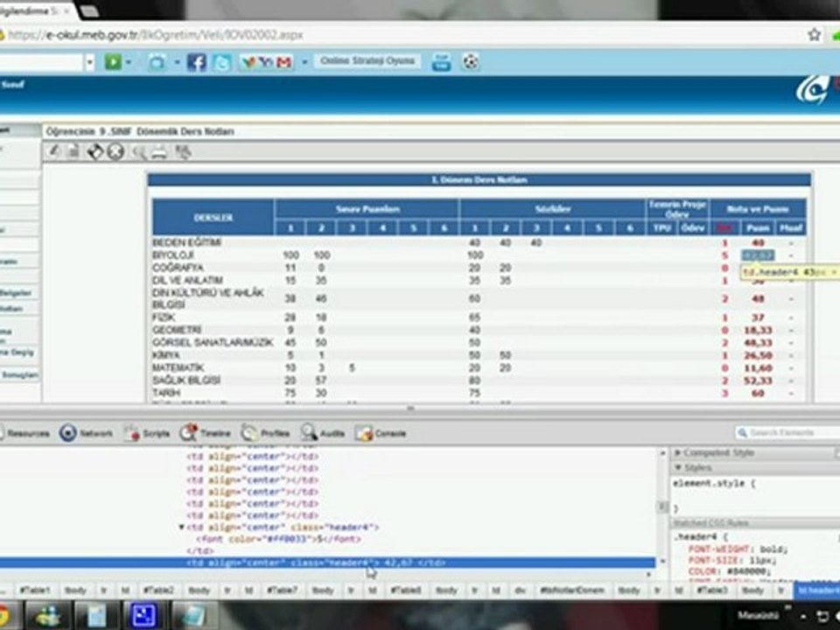This screenshot has height=630, width=840.
Task: Click the Facebook icon in browser toolbar
Action: pos(196,62)
